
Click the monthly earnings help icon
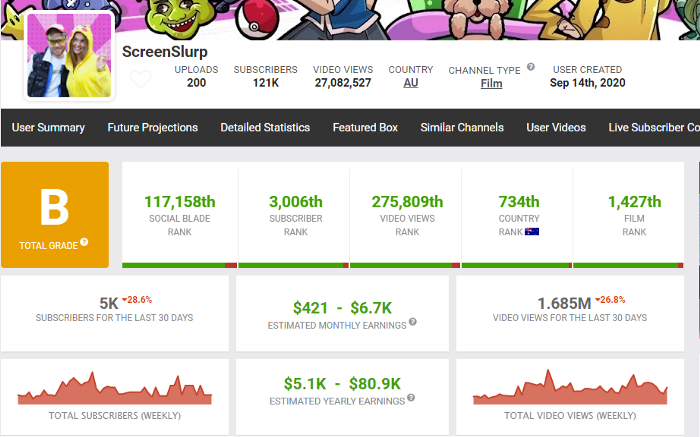413,322
